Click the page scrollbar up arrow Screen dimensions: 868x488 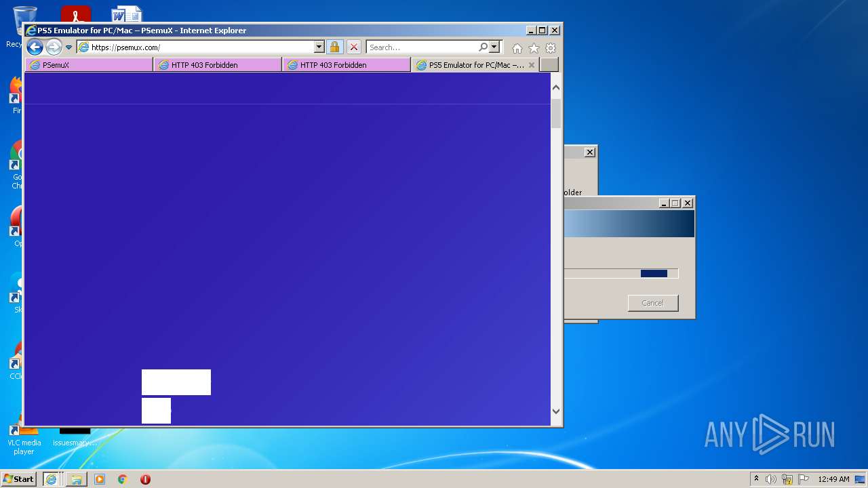(556, 87)
